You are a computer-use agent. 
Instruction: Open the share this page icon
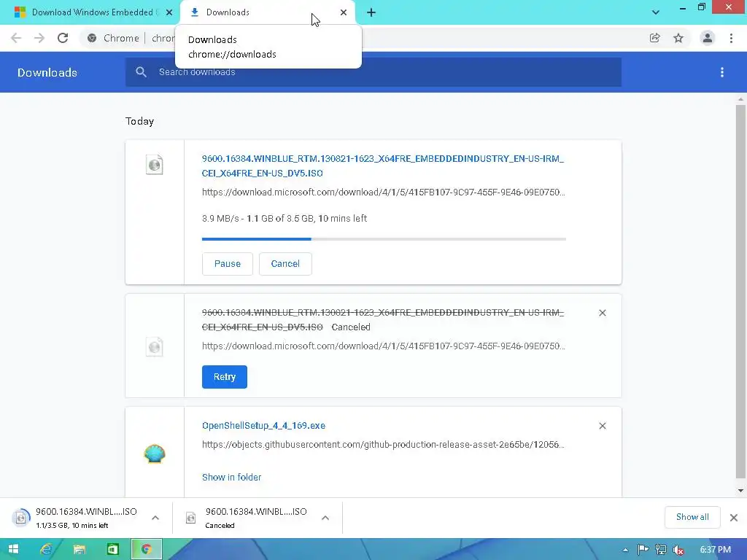click(655, 38)
